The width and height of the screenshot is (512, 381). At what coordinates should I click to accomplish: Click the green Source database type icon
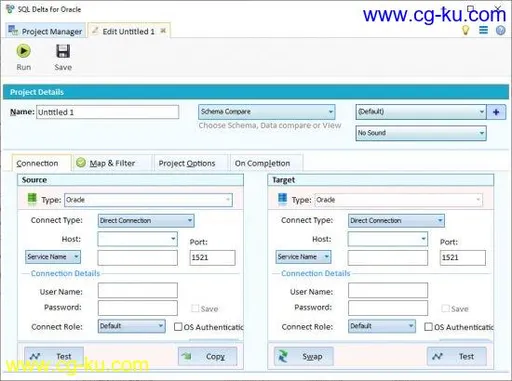point(32,199)
